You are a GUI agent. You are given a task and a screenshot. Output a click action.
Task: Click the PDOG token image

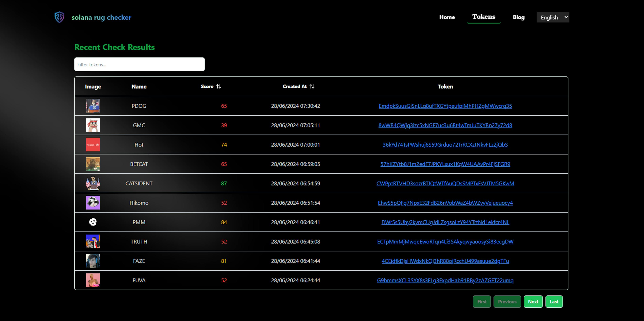[x=93, y=106]
